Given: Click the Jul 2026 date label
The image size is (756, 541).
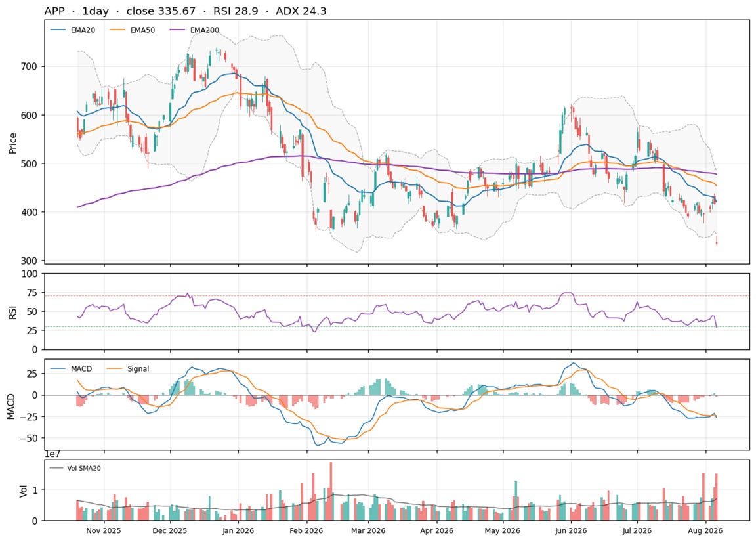Looking at the screenshot, I should 637,531.
